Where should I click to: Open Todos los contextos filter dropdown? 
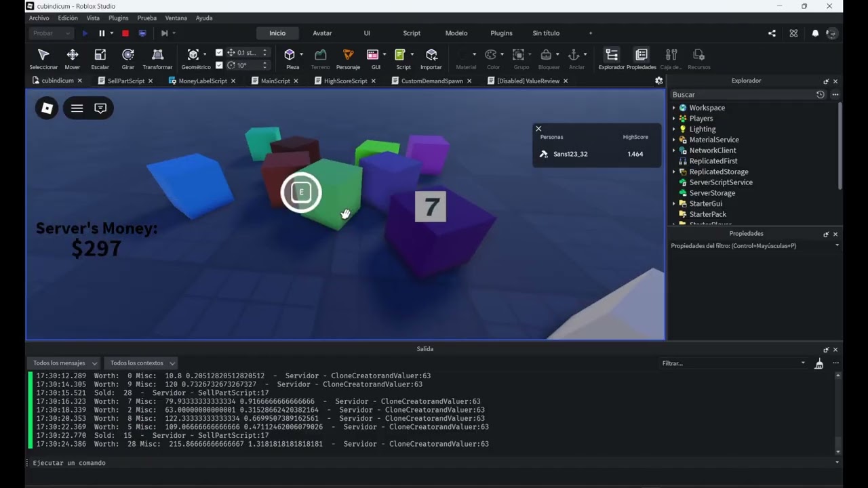coord(142,363)
